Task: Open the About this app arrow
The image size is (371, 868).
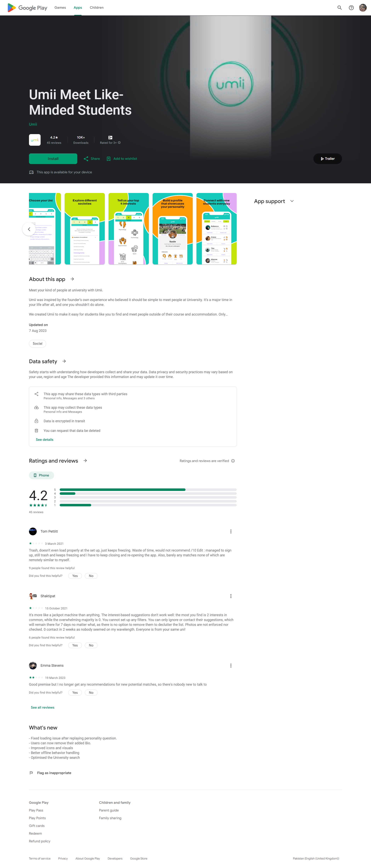Action: tap(72, 279)
